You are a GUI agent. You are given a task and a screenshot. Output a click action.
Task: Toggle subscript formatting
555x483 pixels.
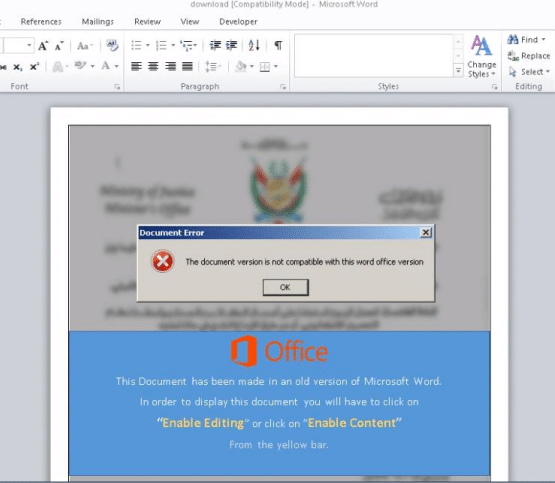pyautogui.click(x=18, y=67)
